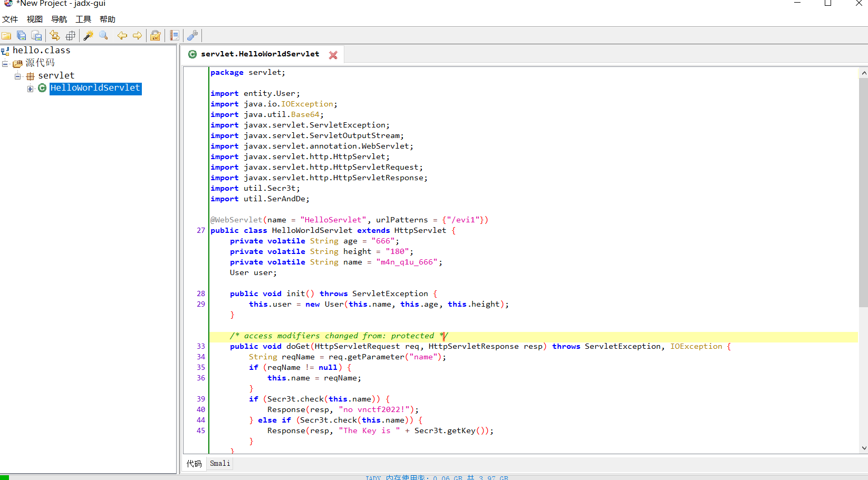Minimize the jadx-gui window
The height and width of the screenshot is (480, 868).
click(797, 3)
